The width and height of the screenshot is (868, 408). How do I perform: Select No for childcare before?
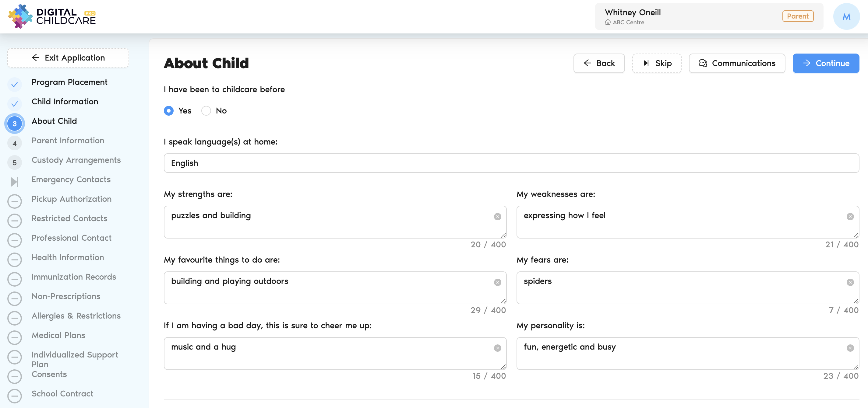pyautogui.click(x=206, y=111)
